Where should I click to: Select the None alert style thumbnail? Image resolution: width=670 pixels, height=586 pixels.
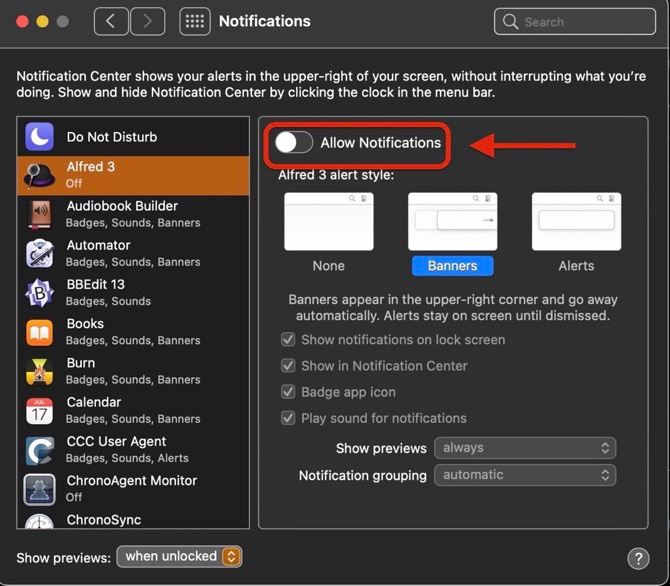(329, 221)
